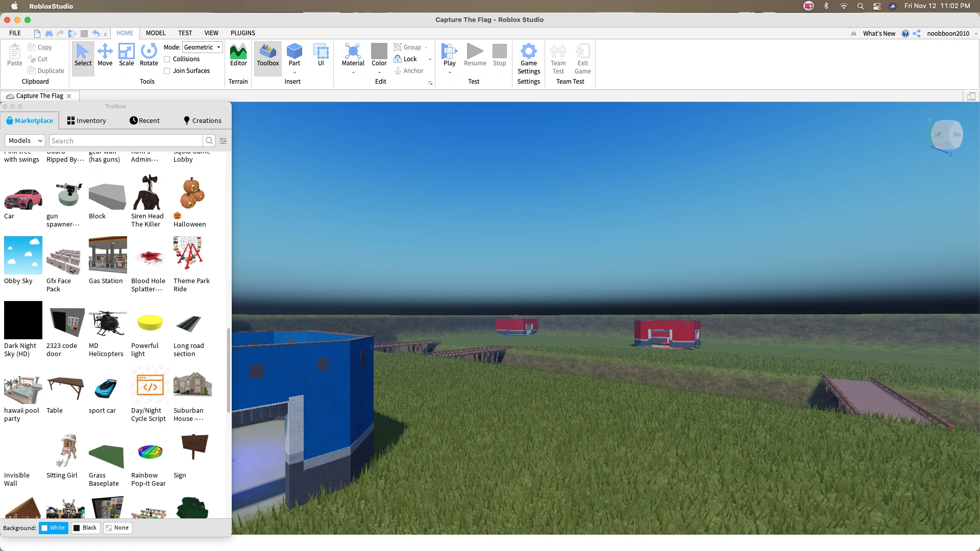
Task: Switch to the MODEL ribbon tab
Action: click(x=156, y=33)
